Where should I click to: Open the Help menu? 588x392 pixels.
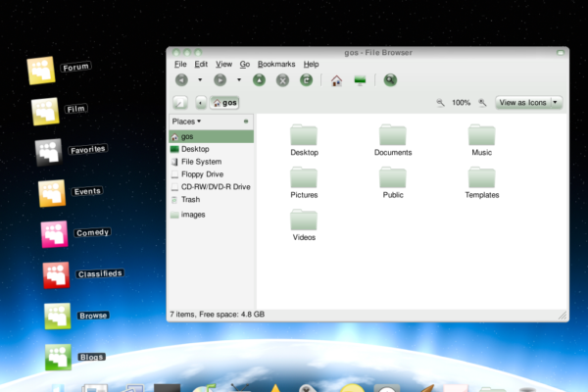click(x=311, y=64)
